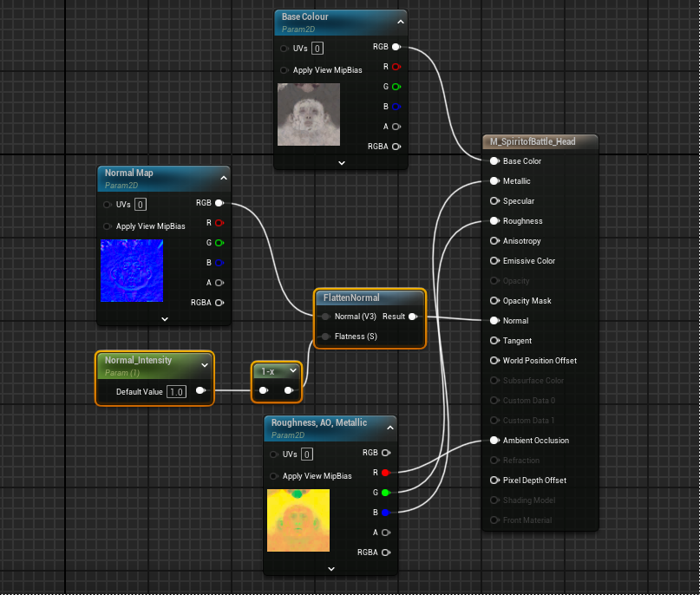Screen dimensions: 700x595
Task: Edit UVs index field on Normal Map
Action: click(141, 205)
